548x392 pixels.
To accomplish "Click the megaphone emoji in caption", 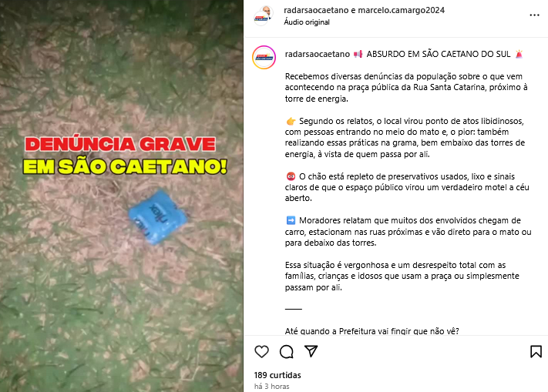I will pos(358,54).
